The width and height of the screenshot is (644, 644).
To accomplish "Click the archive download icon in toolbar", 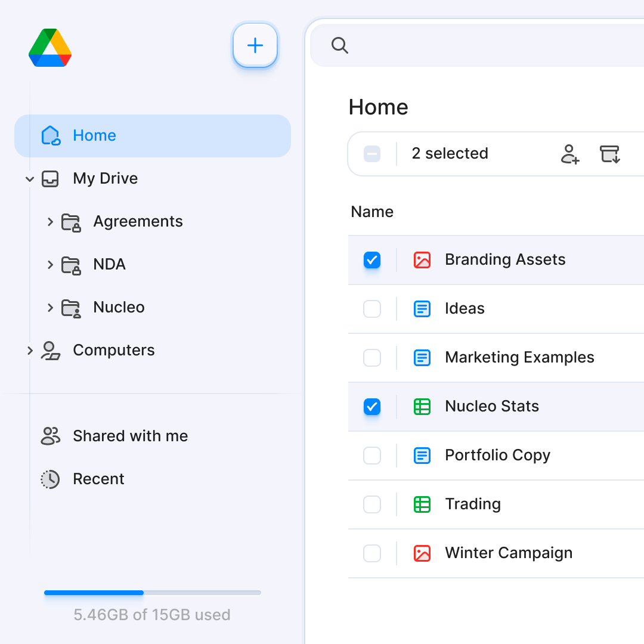I will click(x=609, y=154).
